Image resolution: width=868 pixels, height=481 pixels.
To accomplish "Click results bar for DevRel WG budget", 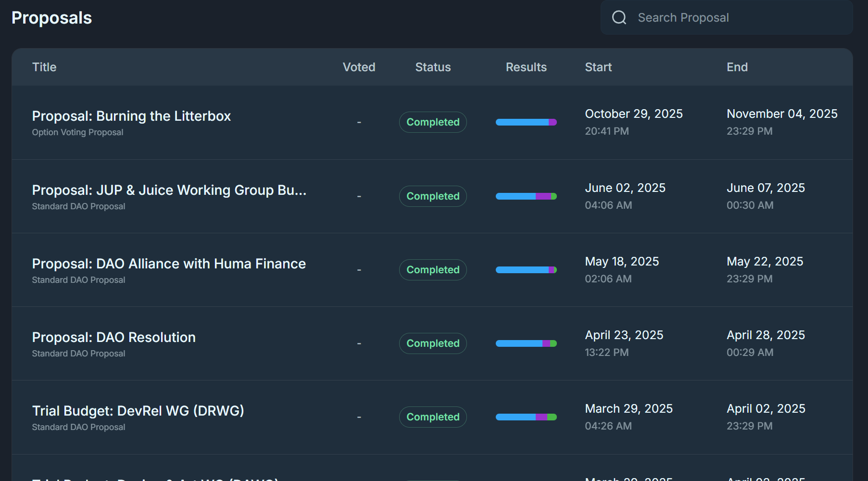I will click(x=526, y=417).
